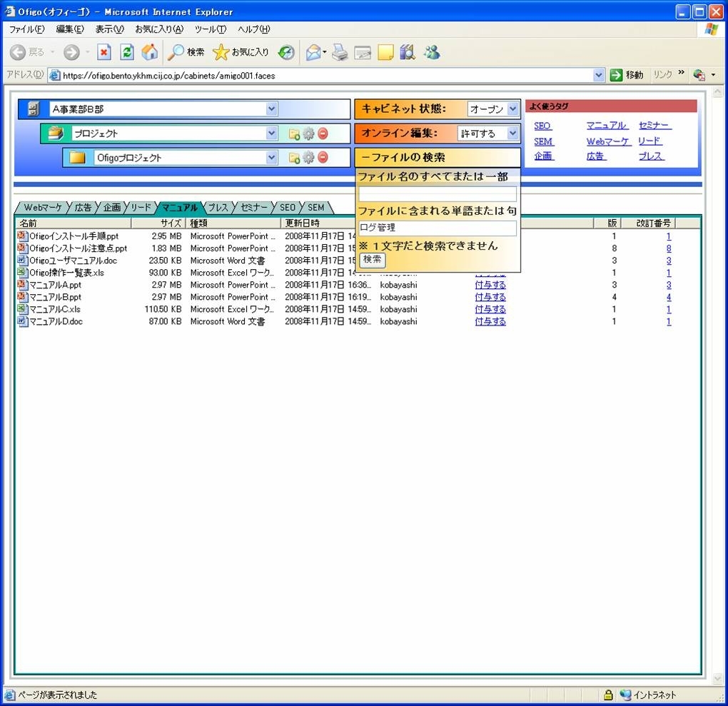Open the History clock icon

coord(286,52)
